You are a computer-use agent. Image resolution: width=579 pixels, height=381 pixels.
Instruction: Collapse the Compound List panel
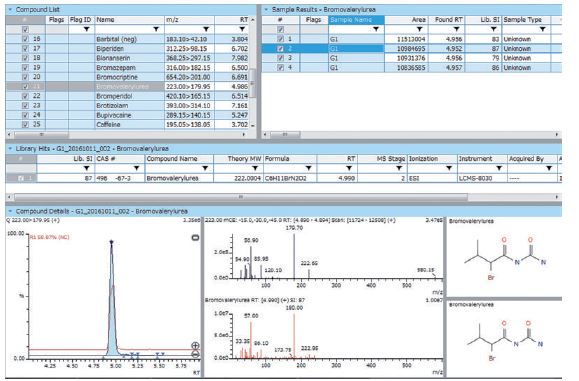[x=10, y=10]
